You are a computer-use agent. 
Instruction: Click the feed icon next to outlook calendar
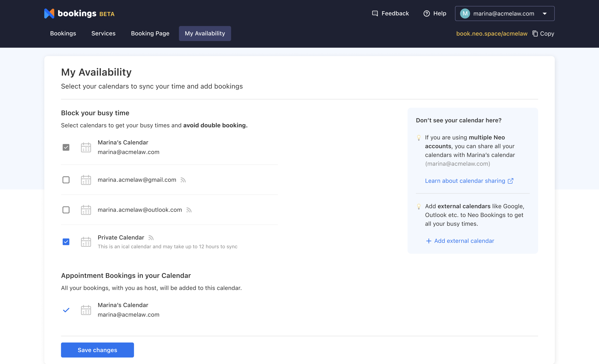(x=189, y=210)
